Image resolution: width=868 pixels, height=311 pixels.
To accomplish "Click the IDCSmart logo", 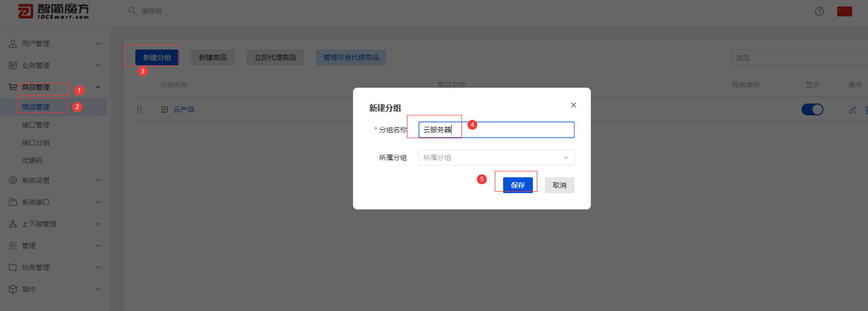I will [54, 11].
